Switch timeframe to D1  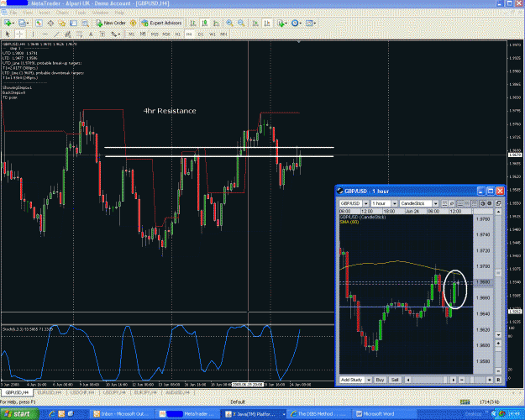pyautogui.click(x=201, y=34)
